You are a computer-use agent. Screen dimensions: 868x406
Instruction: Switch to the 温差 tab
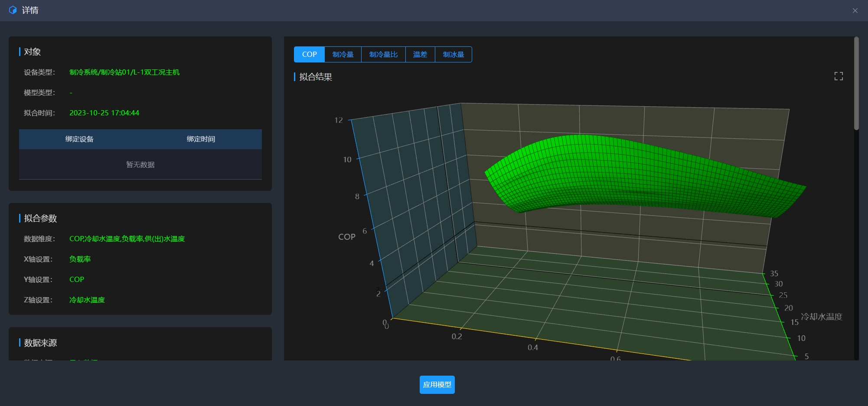[x=420, y=55]
